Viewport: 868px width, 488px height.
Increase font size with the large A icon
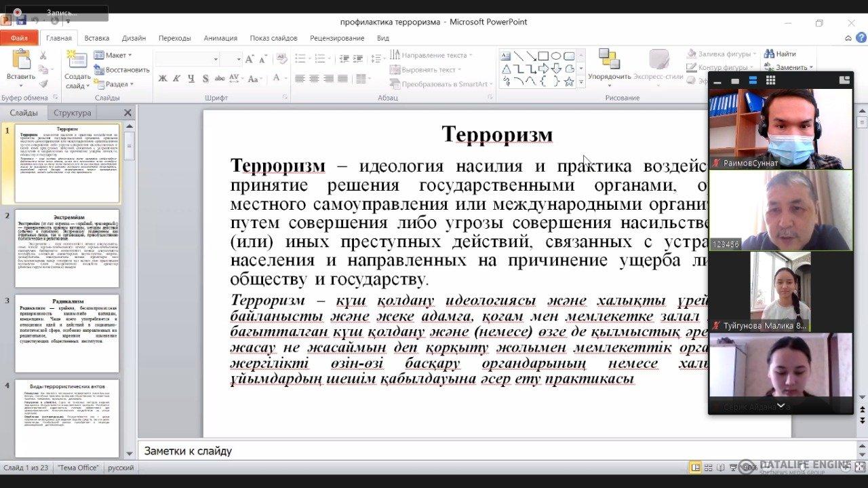coord(250,59)
